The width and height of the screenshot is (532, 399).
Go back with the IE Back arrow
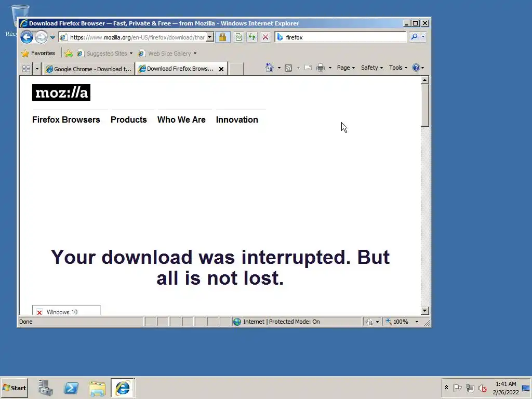pyautogui.click(x=26, y=37)
